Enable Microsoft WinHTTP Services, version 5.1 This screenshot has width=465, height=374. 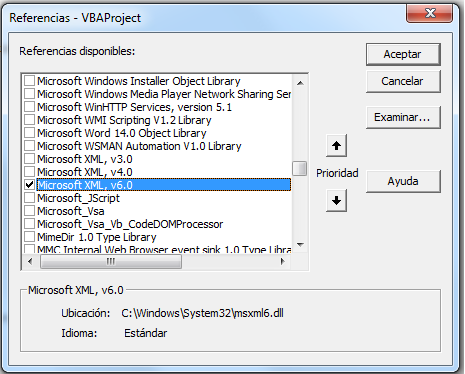pyautogui.click(x=30, y=107)
